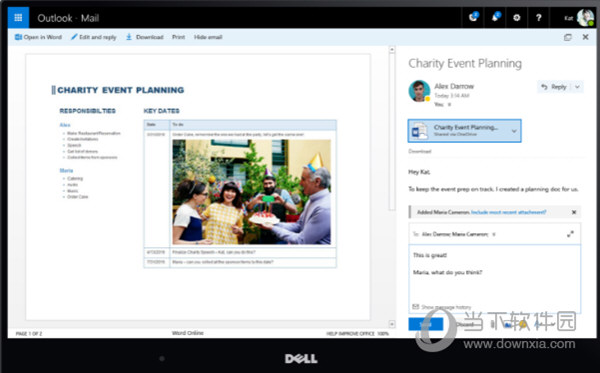
Task: Click Open in Word
Action: (x=38, y=37)
